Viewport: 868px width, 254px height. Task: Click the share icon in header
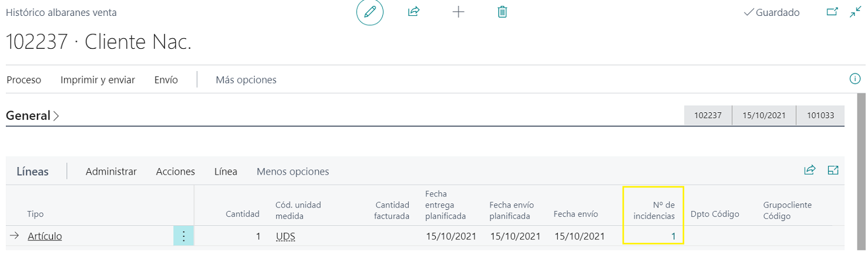(x=413, y=12)
